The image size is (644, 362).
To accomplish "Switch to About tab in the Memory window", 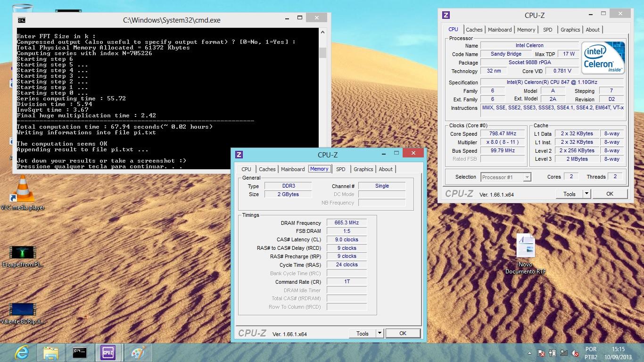I will pos(386,169).
